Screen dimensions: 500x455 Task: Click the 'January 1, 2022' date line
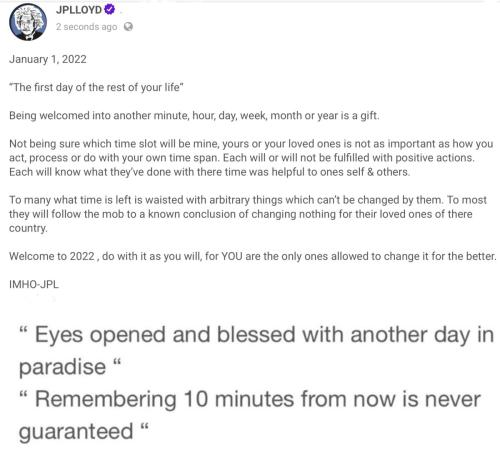pos(48,59)
